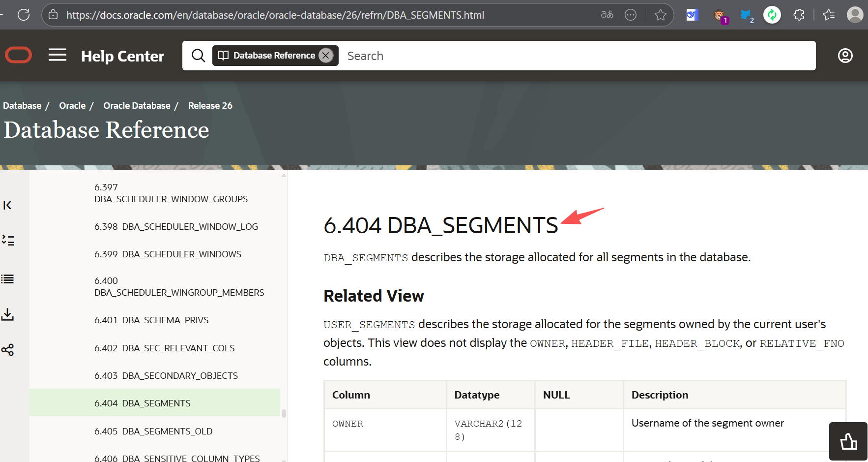This screenshot has height=462, width=868.
Task: Select highlighted 6.404 DBA_SEGMENTS entry
Action: (155, 403)
